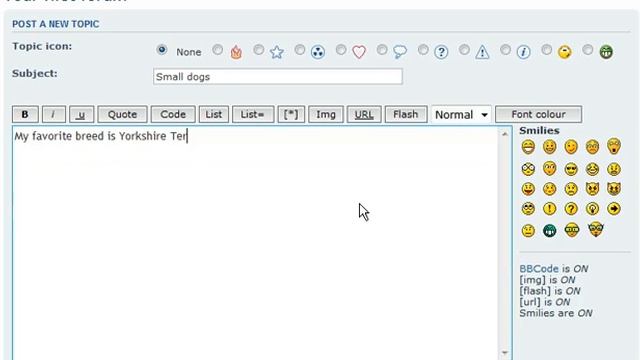Insert the geek smiley with glasses

[x=572, y=231]
